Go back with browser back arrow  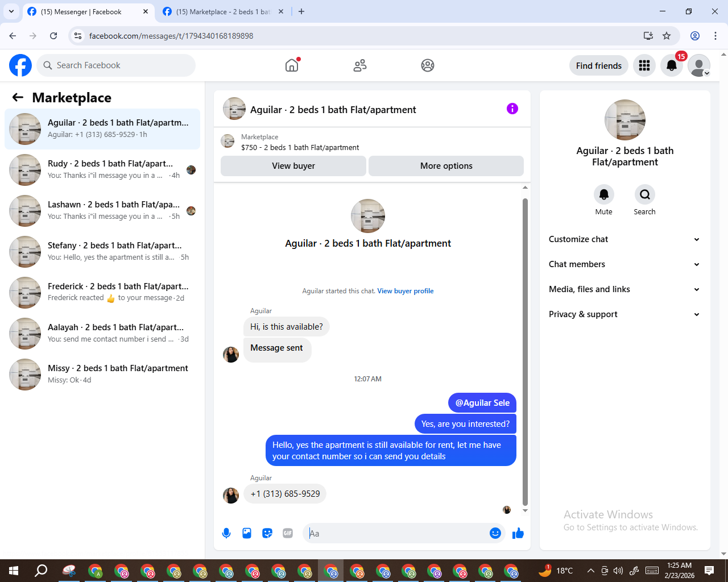click(x=13, y=36)
